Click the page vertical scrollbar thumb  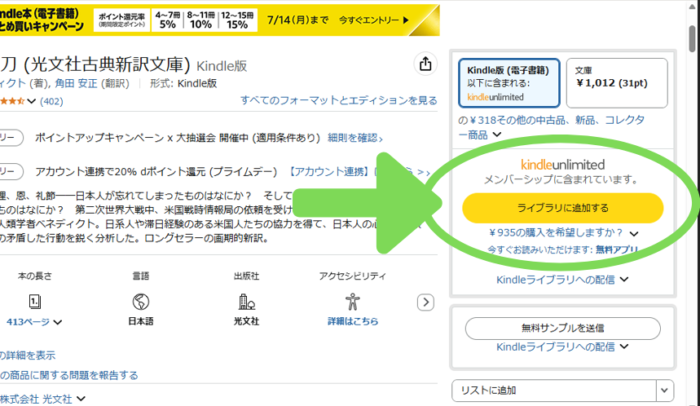pos(692,39)
